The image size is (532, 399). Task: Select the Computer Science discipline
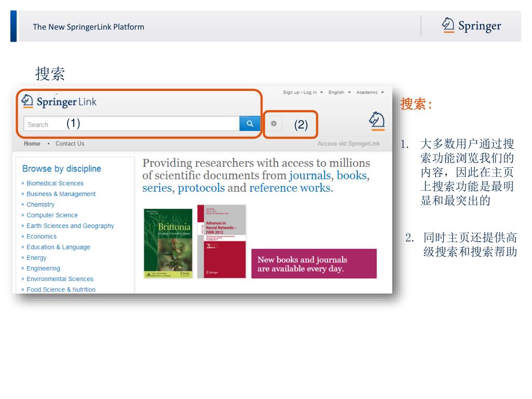tap(52, 215)
